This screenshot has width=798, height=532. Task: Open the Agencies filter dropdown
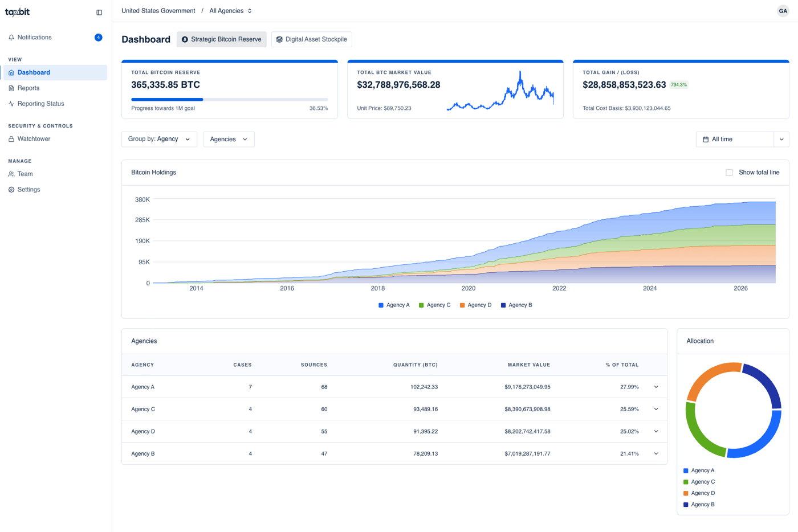(229, 140)
